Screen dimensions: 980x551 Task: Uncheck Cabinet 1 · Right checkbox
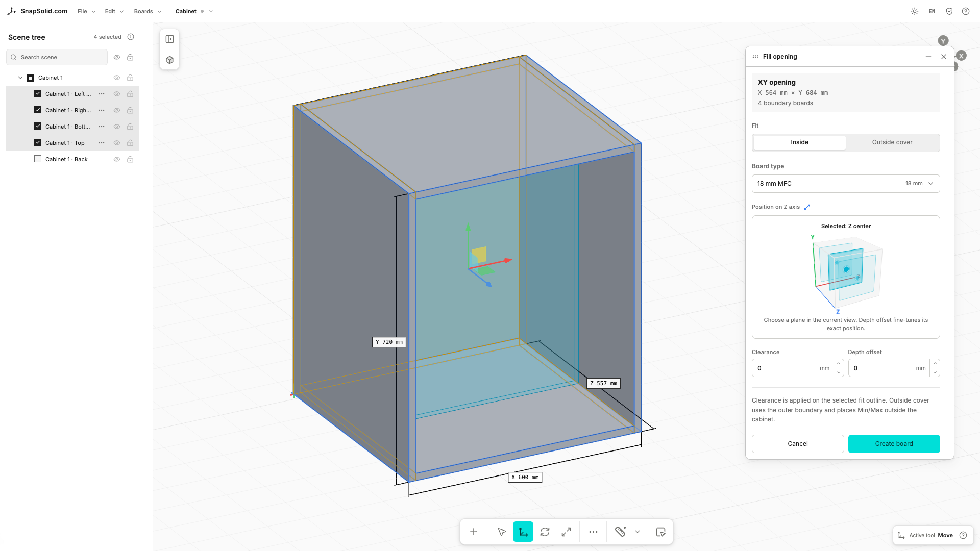38,110
